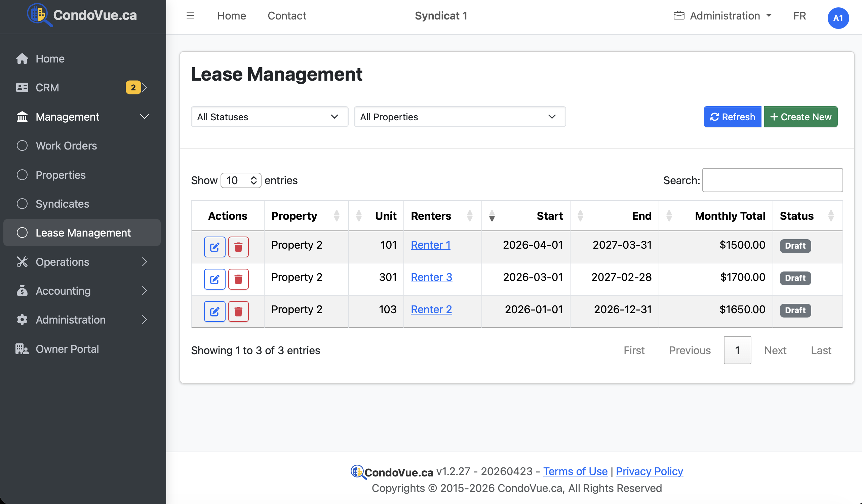Click the Administration gear icon in sidebar
The height and width of the screenshot is (504, 862).
pyautogui.click(x=22, y=320)
